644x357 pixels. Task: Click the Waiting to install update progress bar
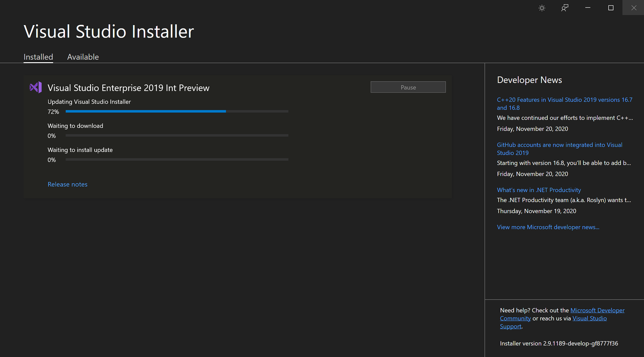click(x=177, y=159)
